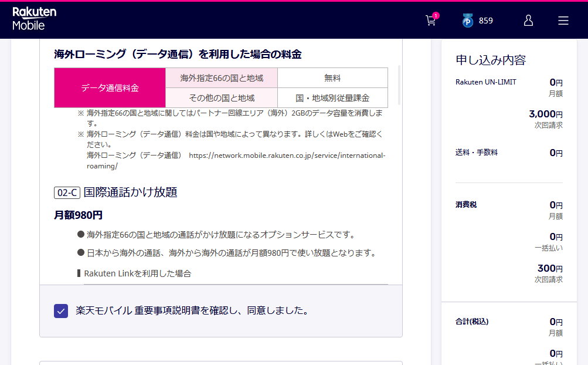Click the 国際通話かけ放題 heading

pyautogui.click(x=130, y=192)
